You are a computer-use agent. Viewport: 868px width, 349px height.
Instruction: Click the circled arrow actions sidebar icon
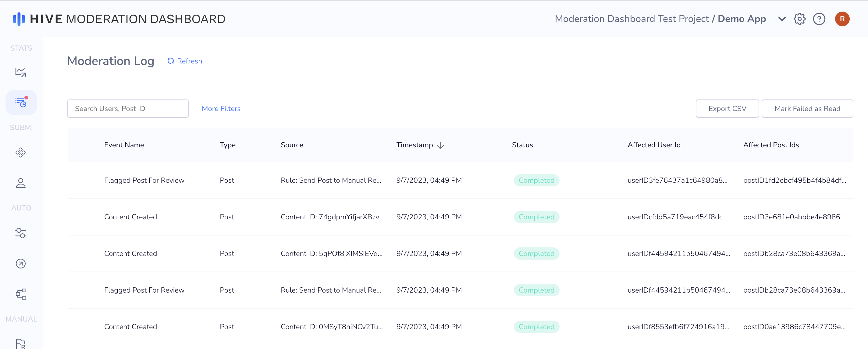point(21,263)
